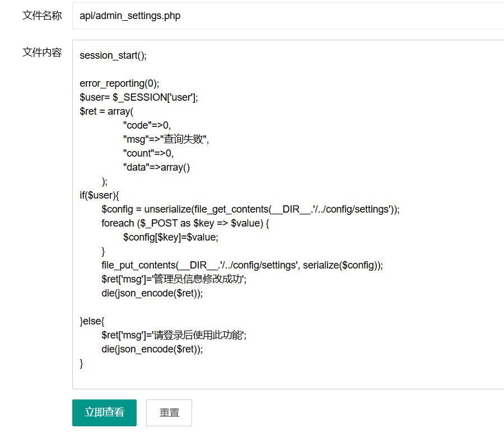This screenshot has height=433, width=504.
Task: Click the $config = unserialize line
Action: click(x=250, y=209)
